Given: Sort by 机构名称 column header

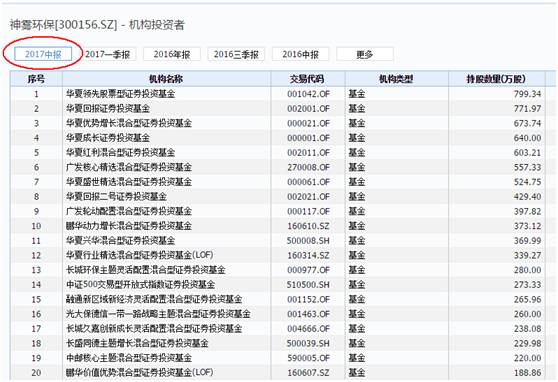Looking at the screenshot, I should point(166,79).
